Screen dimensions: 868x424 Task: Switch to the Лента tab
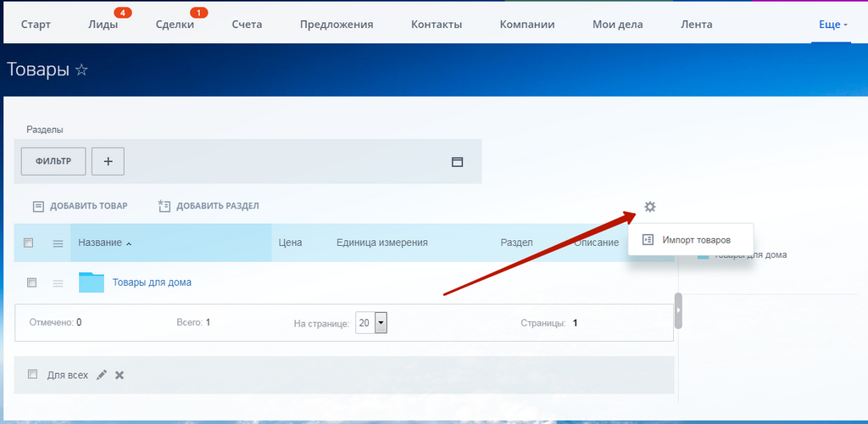pyautogui.click(x=697, y=25)
